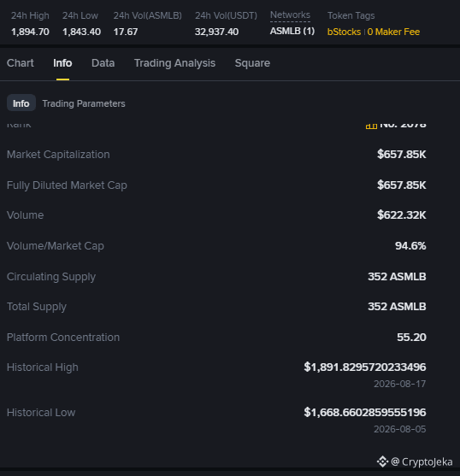Screen dimensions: 460x476
Task: Click the Circulating Supply value 352 ASMLB
Action: tap(397, 277)
